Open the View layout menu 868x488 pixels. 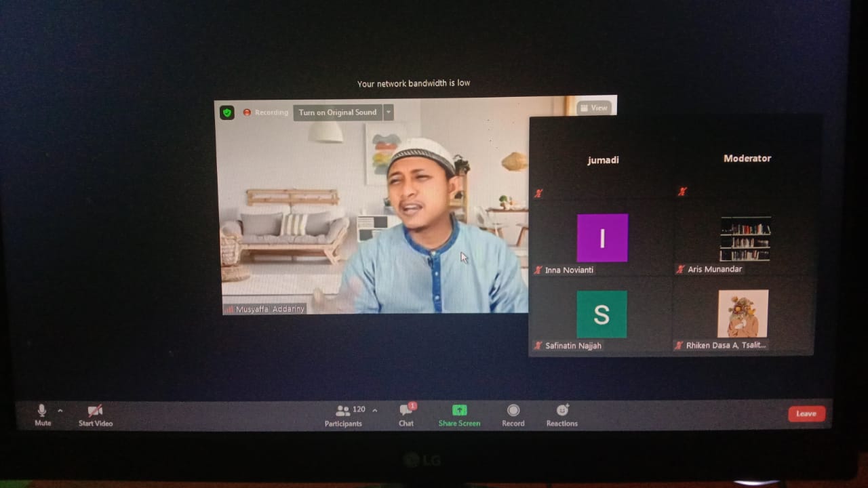tap(594, 108)
